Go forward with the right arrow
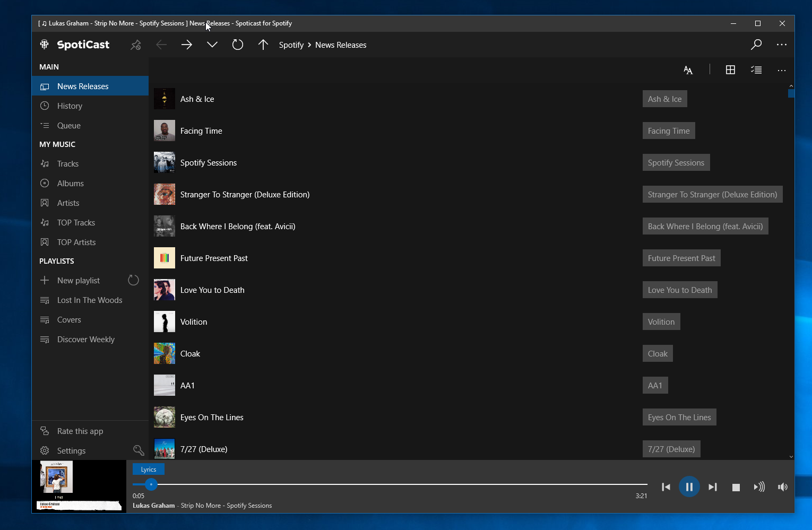The image size is (812, 530). [x=187, y=45]
